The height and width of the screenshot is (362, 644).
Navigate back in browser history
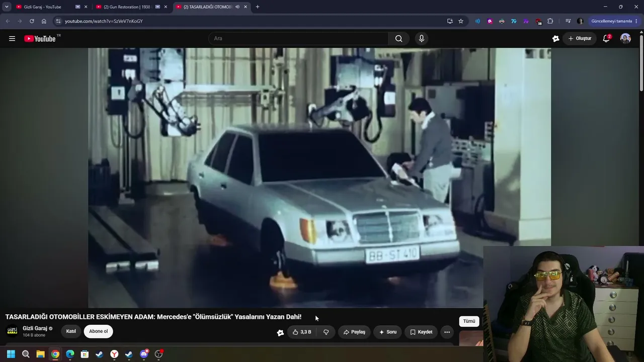click(x=8, y=21)
